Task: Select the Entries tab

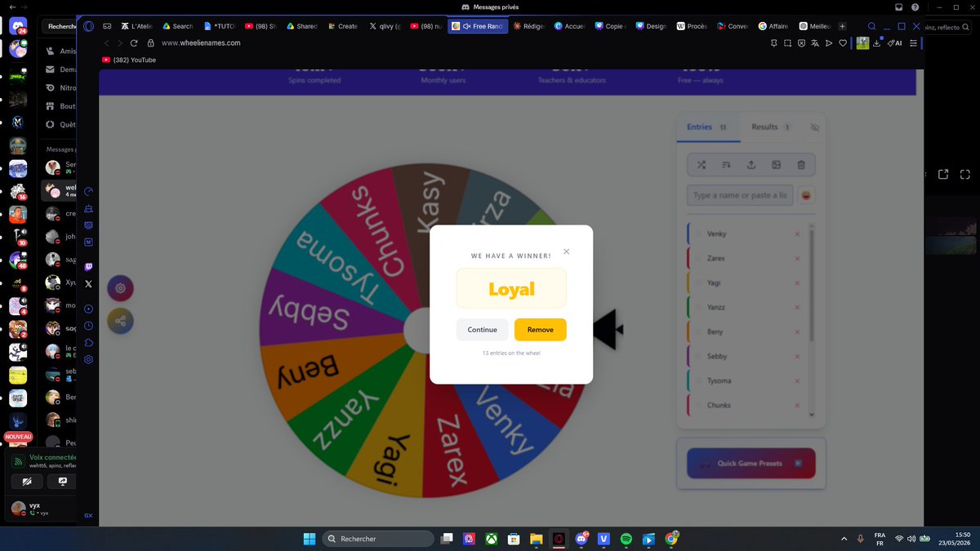Action: [x=707, y=127]
